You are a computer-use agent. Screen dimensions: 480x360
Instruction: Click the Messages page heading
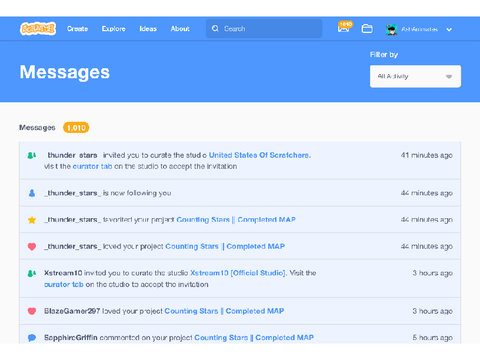coord(65,72)
